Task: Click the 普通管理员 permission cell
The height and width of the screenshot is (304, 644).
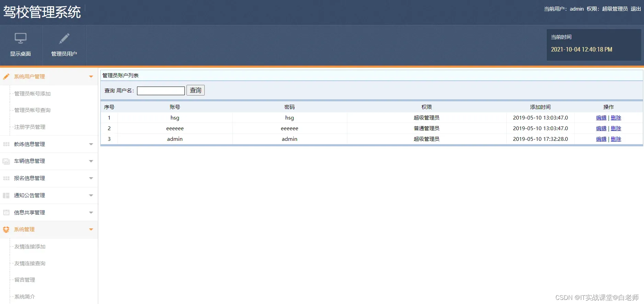Action: [427, 128]
